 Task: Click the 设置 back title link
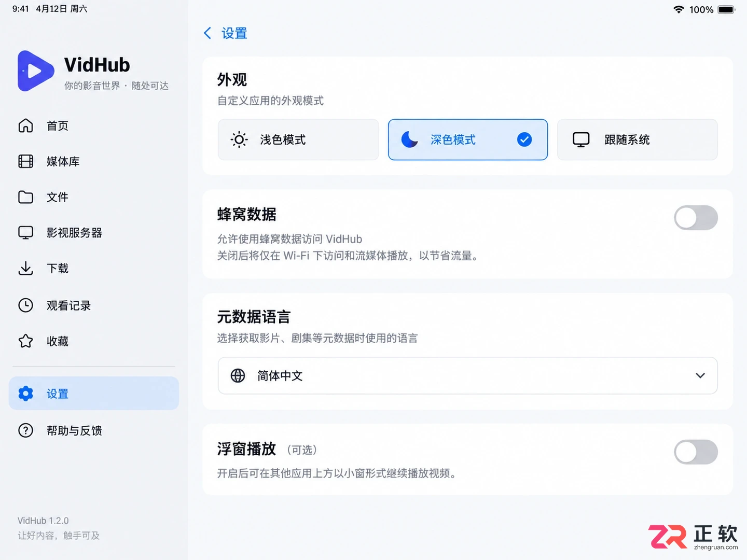234,33
